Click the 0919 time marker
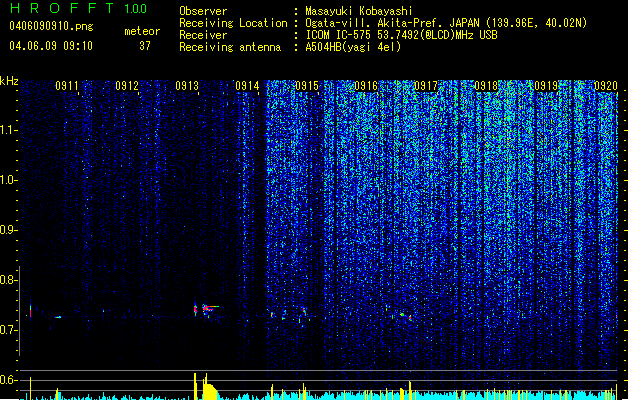The height and width of the screenshot is (400, 629). point(546,86)
